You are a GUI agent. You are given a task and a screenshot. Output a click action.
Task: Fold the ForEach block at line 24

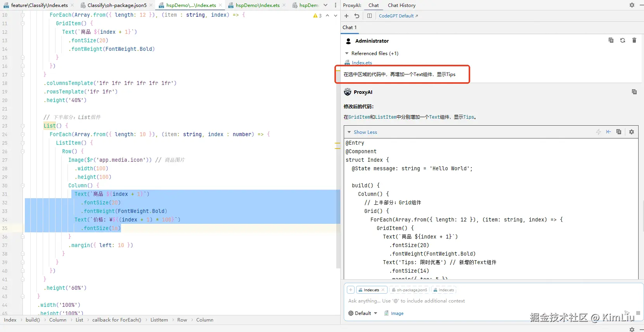(23, 134)
